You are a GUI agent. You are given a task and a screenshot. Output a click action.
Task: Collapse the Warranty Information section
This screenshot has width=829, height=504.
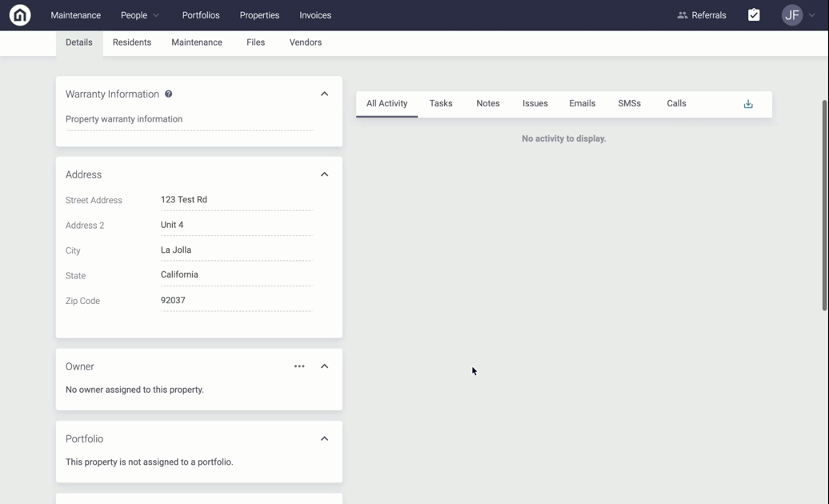[x=324, y=94]
